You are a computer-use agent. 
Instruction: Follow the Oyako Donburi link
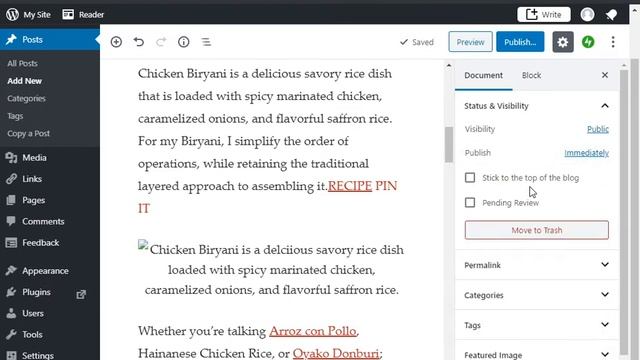336,353
